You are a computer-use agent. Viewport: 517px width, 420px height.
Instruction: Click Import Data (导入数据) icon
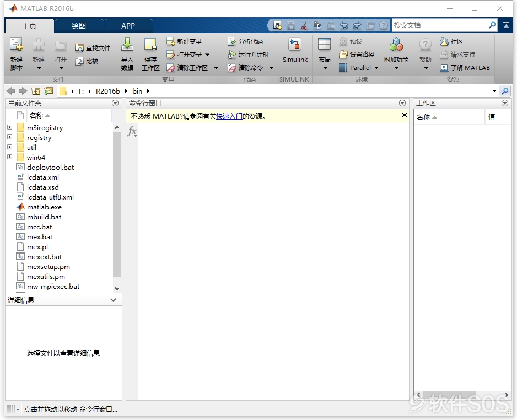tap(127, 45)
